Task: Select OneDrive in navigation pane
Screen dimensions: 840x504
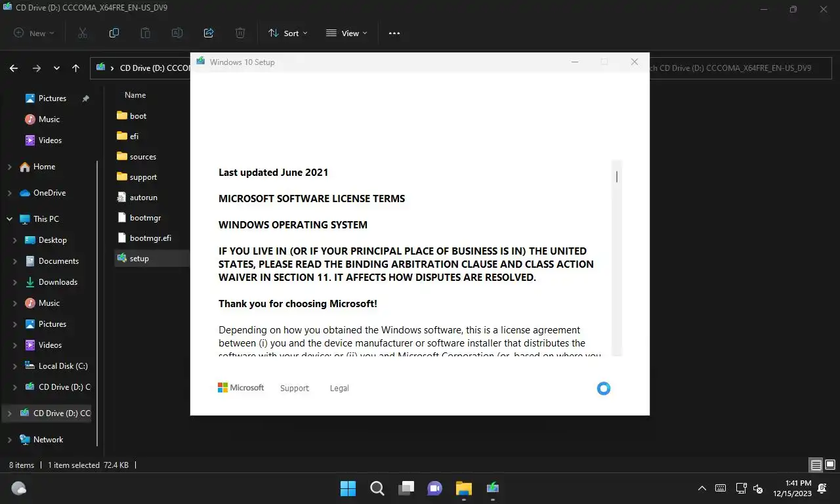Action: tap(49, 193)
